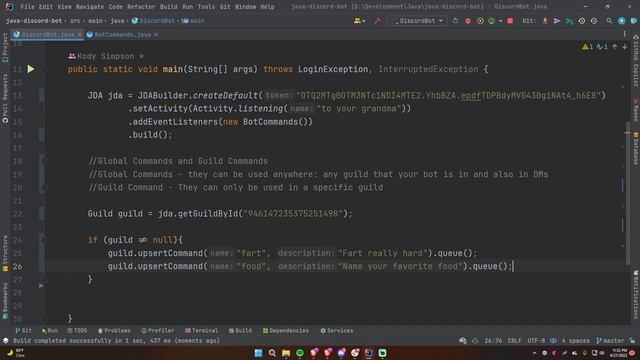
Task: Toggle the Bookmarks tool window
Action: coord(5,301)
